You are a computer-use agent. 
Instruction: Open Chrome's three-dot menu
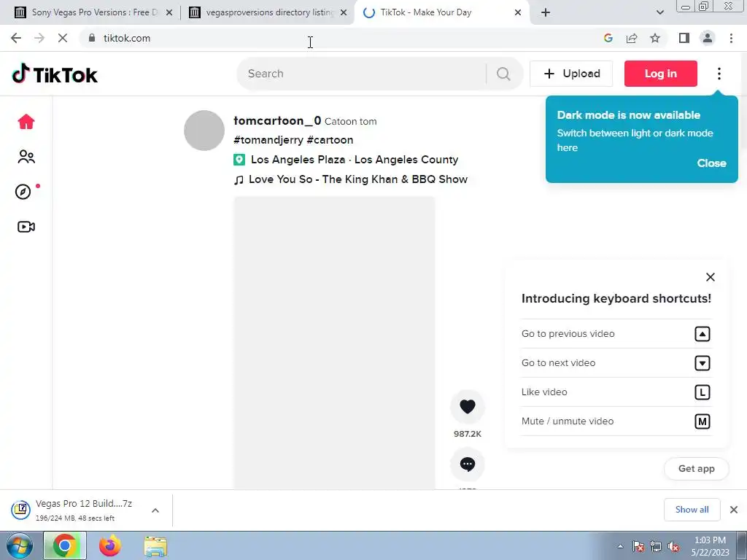(x=731, y=38)
